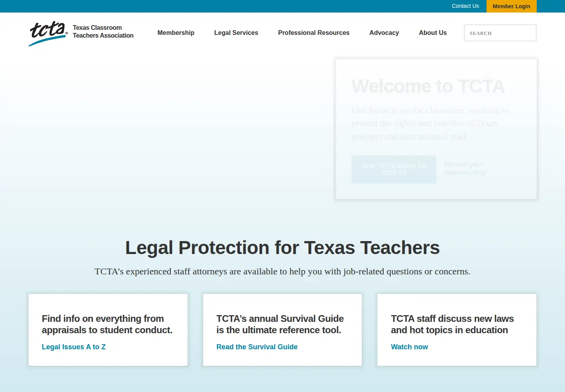Click the Legal Protection for Texas Teachers heading
This screenshot has width=565, height=392.
[x=282, y=248]
